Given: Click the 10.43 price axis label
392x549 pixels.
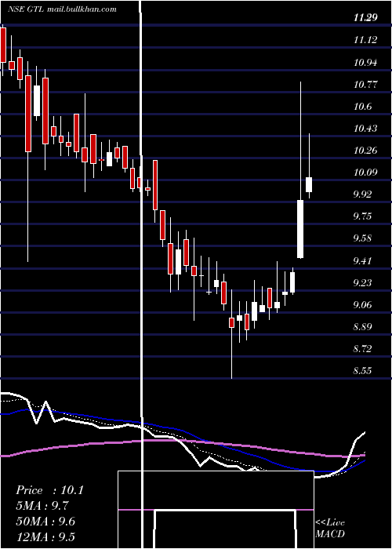Looking at the screenshot, I should coord(365,129).
